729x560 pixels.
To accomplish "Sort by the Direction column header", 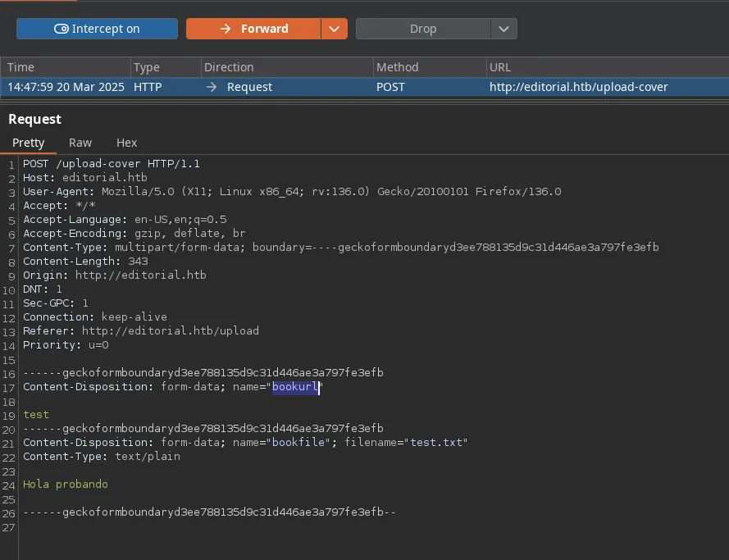I will 229,67.
